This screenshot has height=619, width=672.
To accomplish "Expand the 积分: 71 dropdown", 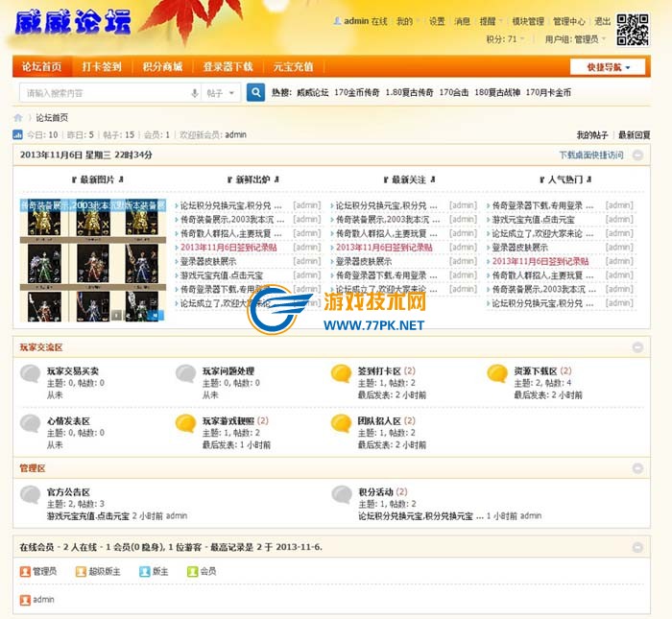I will pyautogui.click(x=505, y=39).
